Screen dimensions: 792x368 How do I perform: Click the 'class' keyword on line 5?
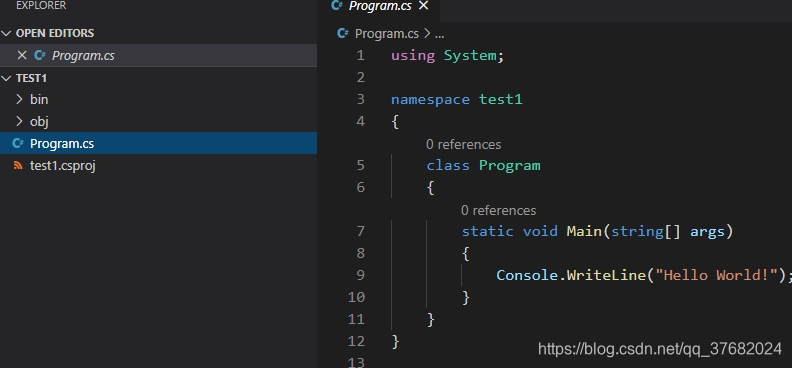448,166
